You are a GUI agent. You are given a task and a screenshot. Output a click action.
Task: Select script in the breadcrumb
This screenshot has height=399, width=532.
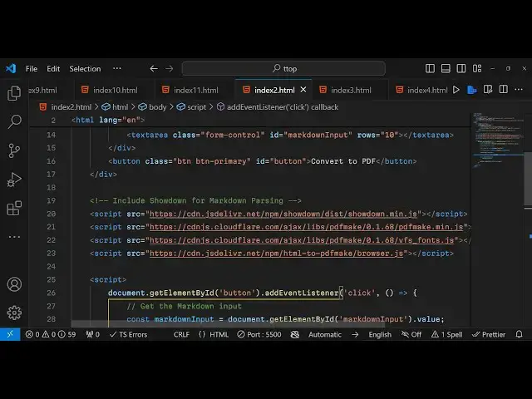pos(191,107)
